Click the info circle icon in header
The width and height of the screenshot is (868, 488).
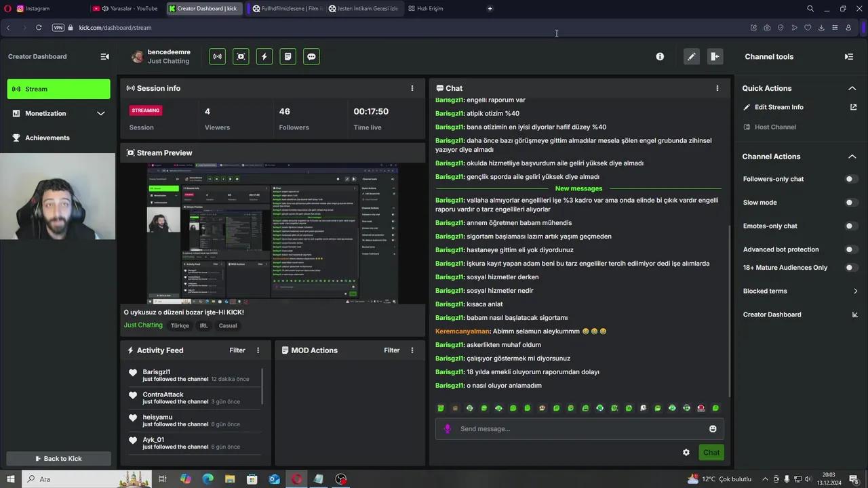click(x=660, y=57)
